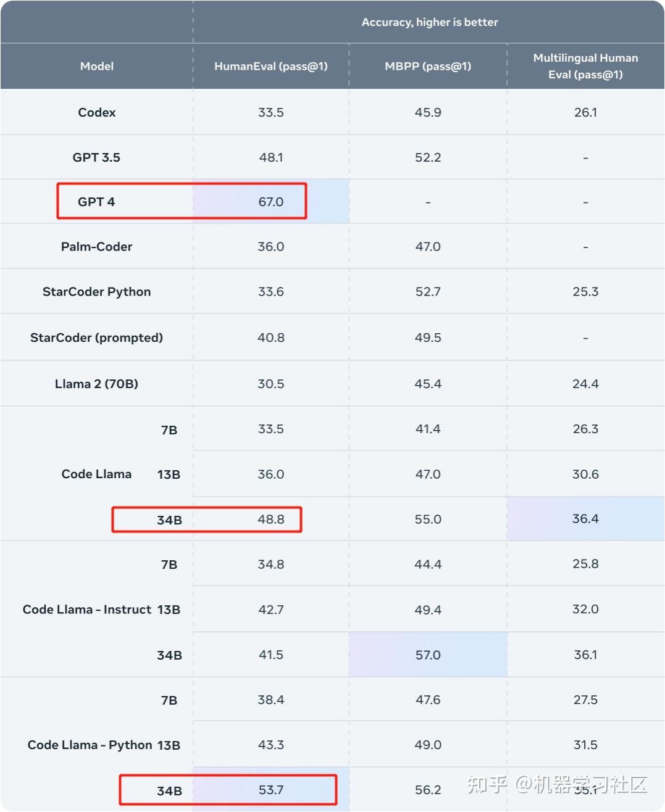Viewport: 665px width, 812px height.
Task: Select the 31.5 multilingual value
Action: coord(585,745)
